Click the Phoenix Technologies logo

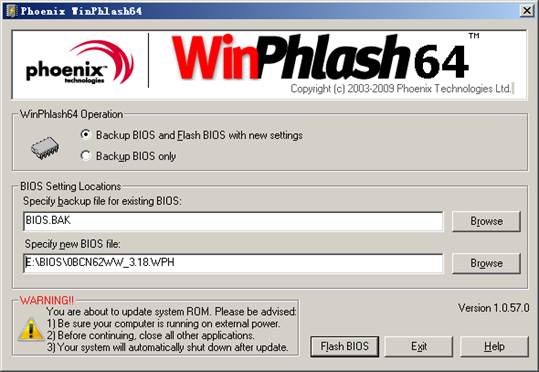click(x=79, y=63)
